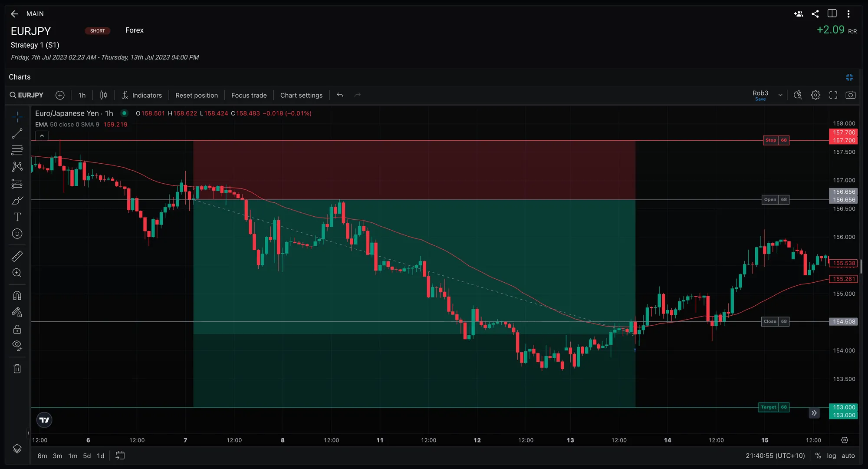
Task: Select the Fibonacci retracement tool
Action: [17, 150]
